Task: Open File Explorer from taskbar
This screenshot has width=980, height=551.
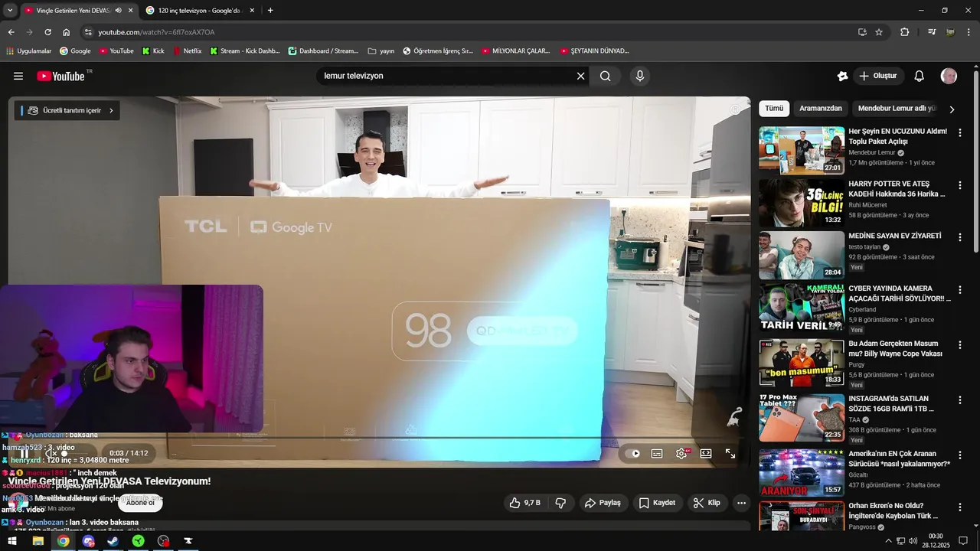Action: click(x=38, y=541)
